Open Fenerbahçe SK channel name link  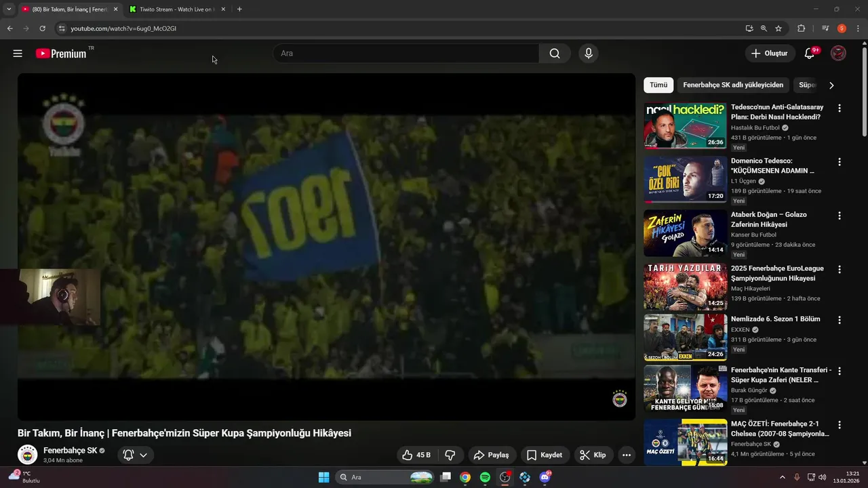(x=70, y=451)
